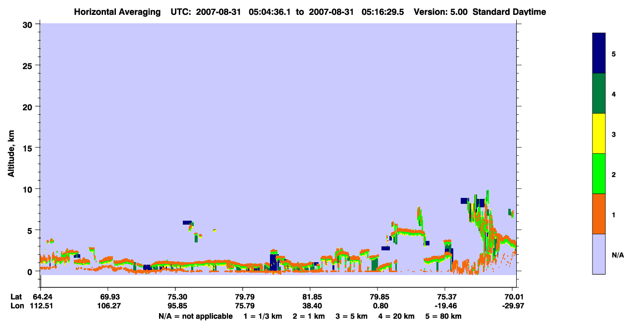Click the end time '05:16:29.5'
This screenshot has height=330, width=644.
[x=383, y=11]
